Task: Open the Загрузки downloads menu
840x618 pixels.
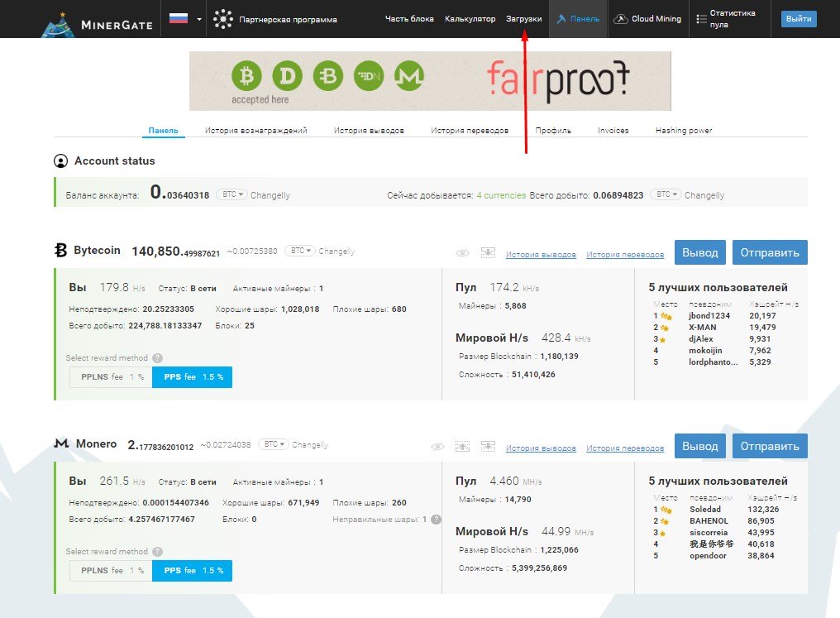Action: [524, 19]
